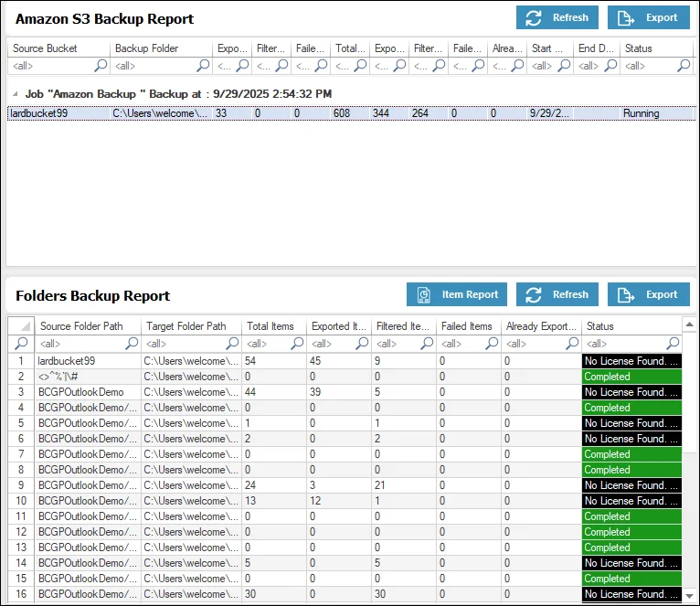Open Item Report in Folders Backup Report

tap(457, 294)
